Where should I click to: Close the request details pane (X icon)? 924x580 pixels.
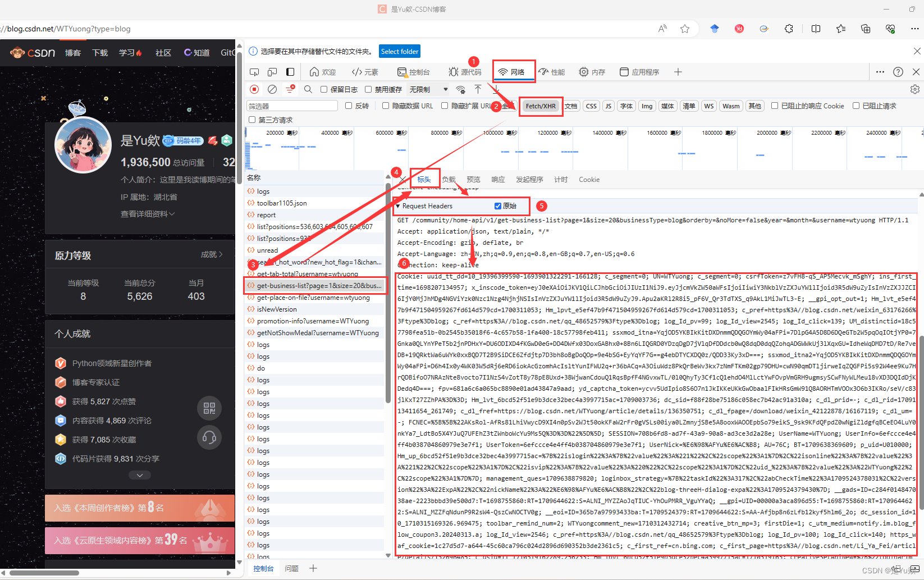(402, 180)
